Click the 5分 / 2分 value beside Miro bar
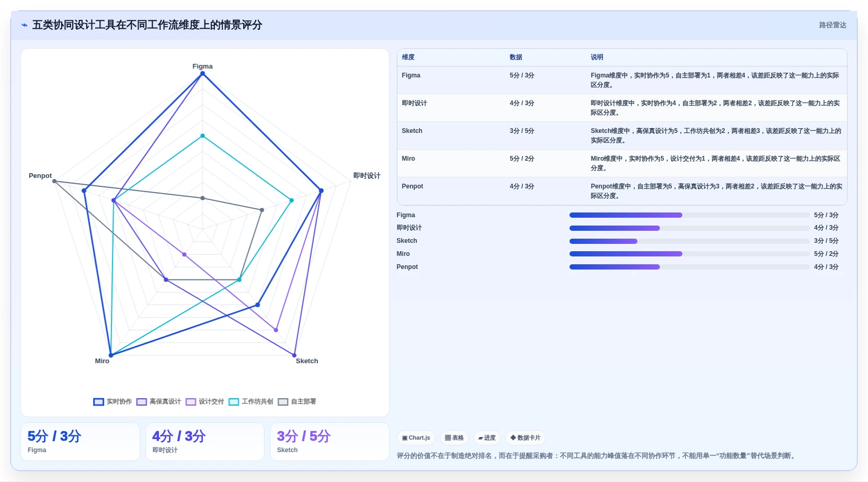 826,254
